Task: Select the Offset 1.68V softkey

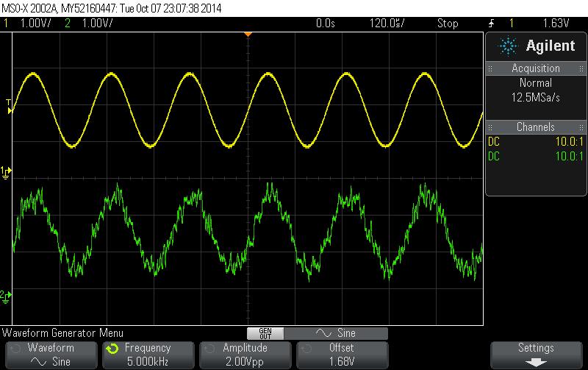Action: pyautogui.click(x=342, y=355)
